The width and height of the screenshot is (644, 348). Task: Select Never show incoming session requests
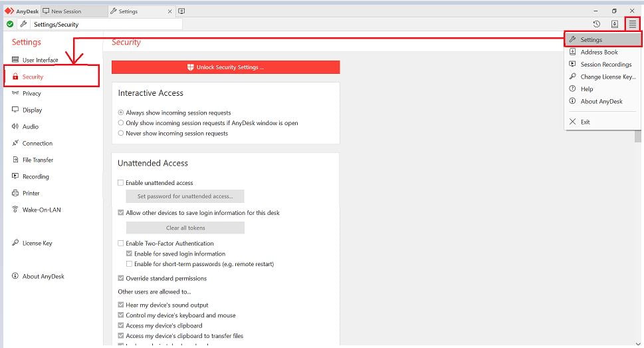tap(121, 133)
